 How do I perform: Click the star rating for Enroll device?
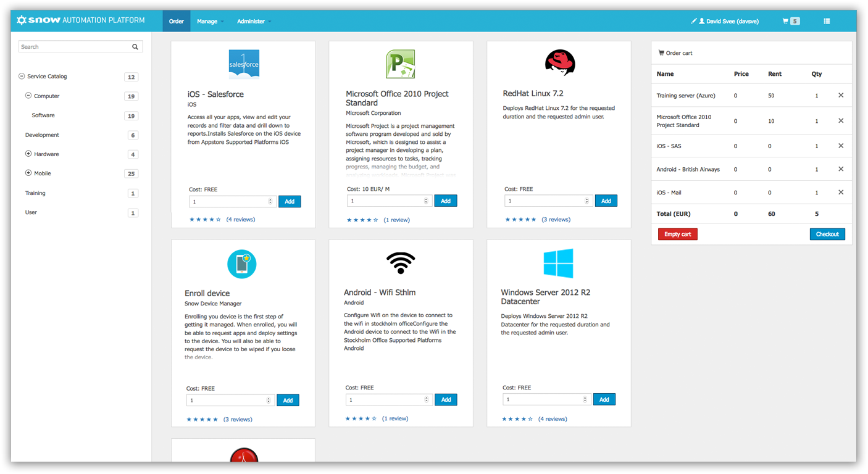(x=202, y=420)
